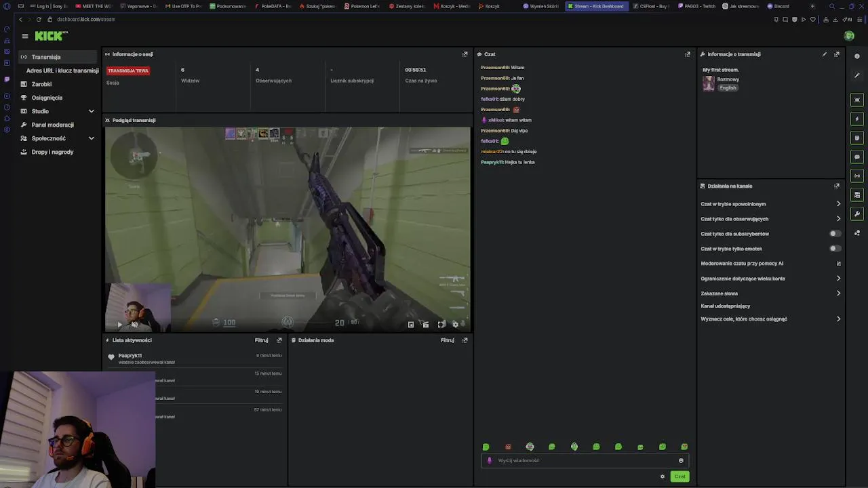Click username Przemson69 on message Witam
This screenshot has width=868, height=488.
494,68
